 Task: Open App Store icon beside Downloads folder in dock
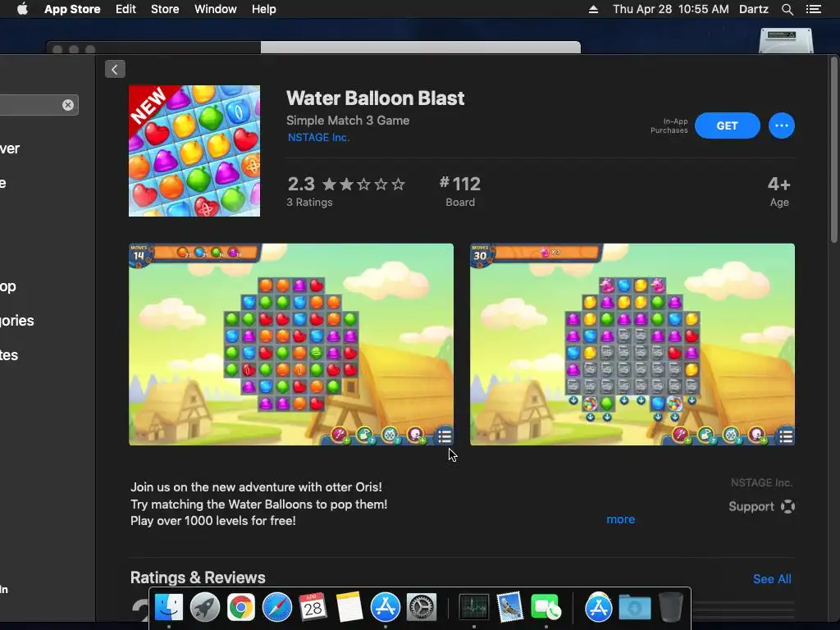point(598,608)
